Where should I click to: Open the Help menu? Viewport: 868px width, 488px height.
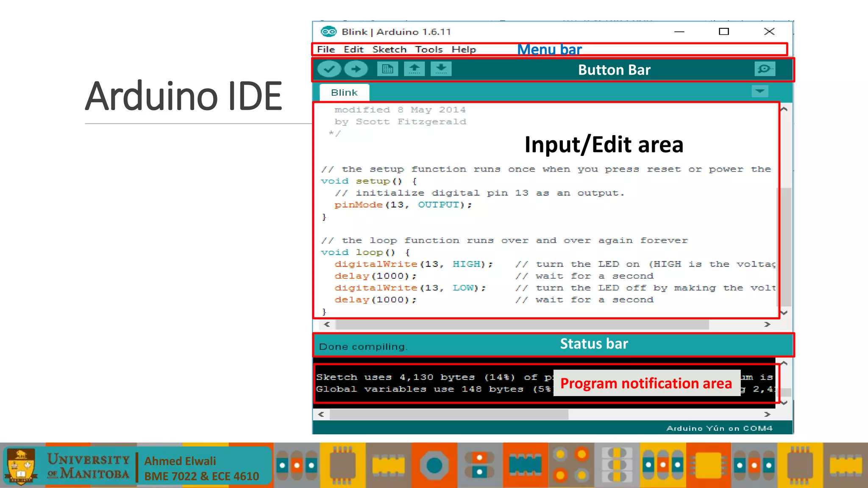464,50
